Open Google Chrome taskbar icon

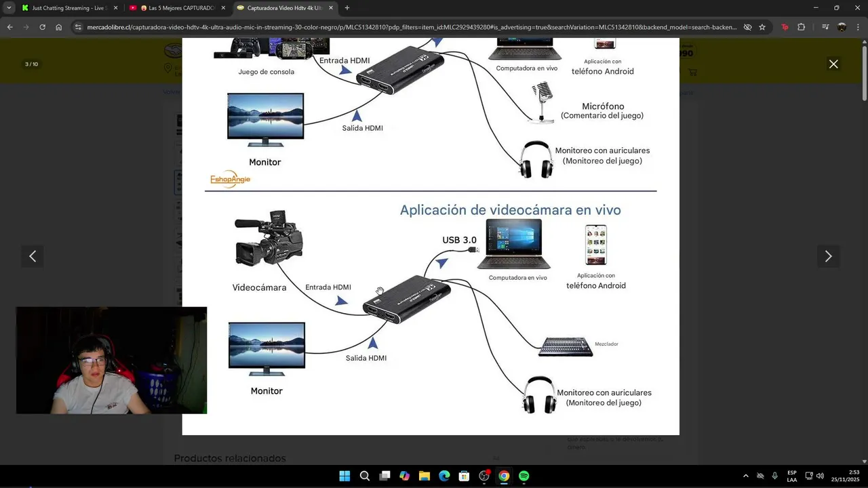click(504, 476)
